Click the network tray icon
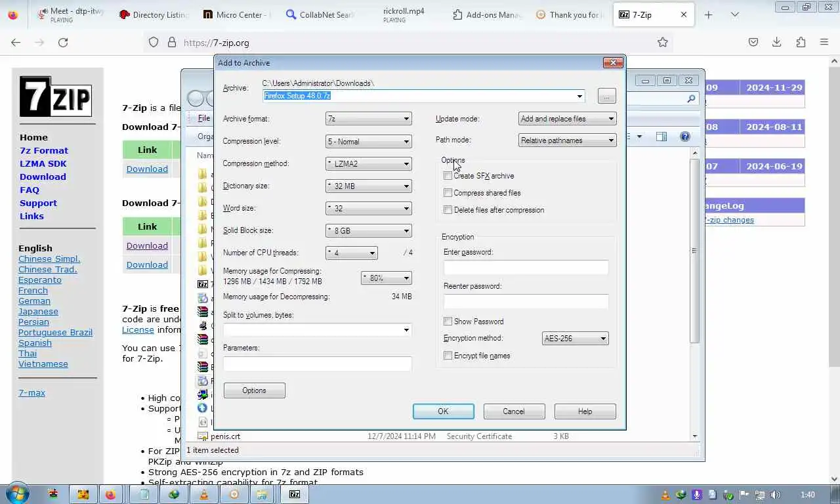 (760, 495)
